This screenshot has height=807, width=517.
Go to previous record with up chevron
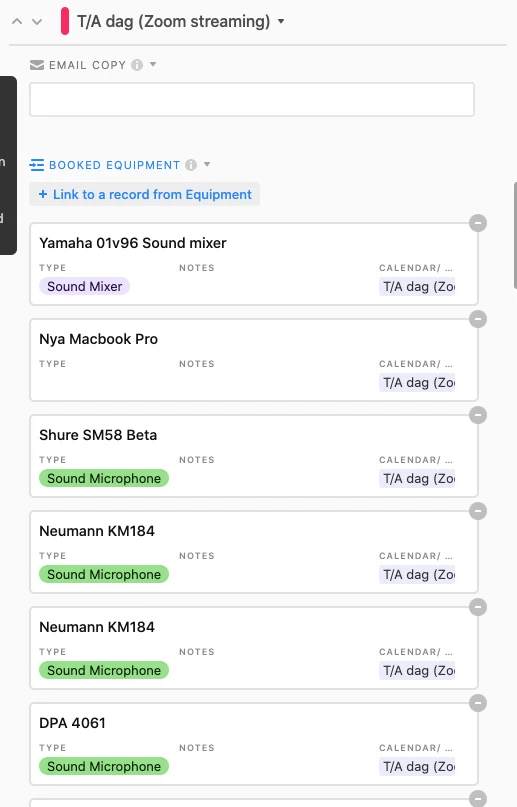click(x=17, y=22)
